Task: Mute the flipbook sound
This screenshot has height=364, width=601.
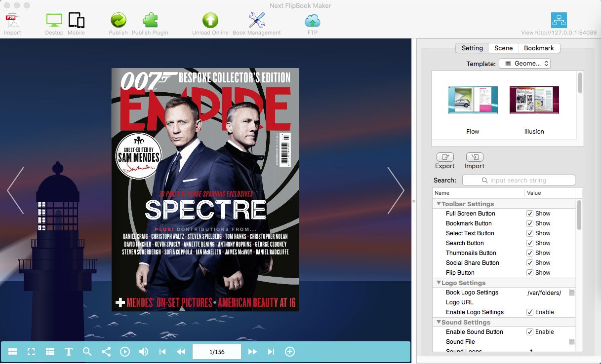Action: pos(144,352)
